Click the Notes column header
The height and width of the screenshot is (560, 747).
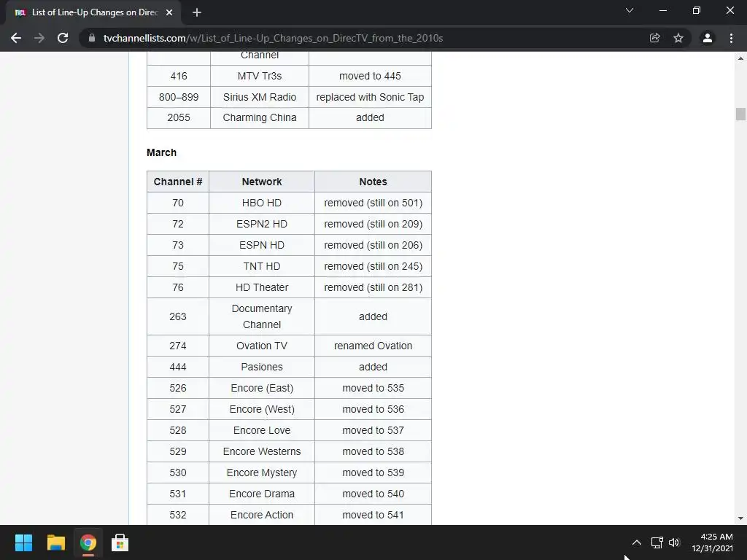click(373, 182)
